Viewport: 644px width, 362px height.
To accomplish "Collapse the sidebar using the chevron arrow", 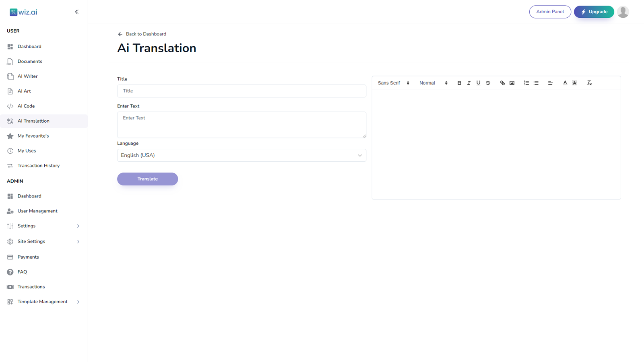I will pyautogui.click(x=77, y=12).
